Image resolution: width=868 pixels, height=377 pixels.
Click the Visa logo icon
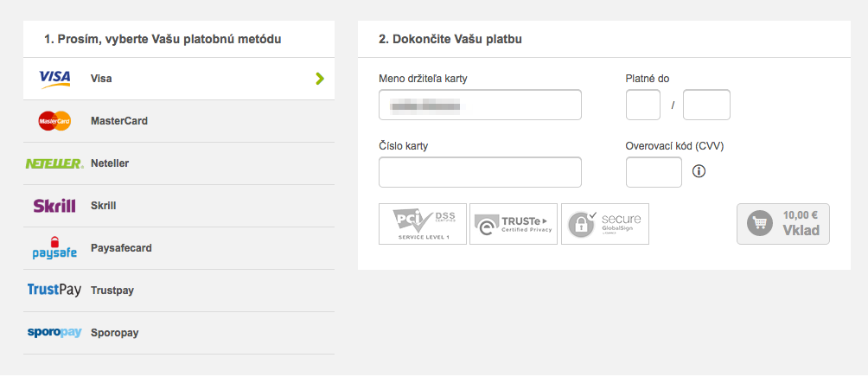point(54,79)
